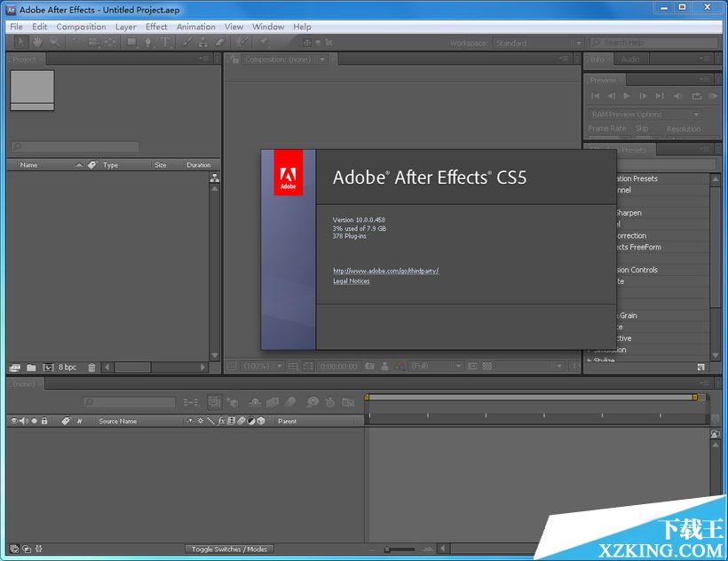Click the label tag column icon in timeline

point(66,421)
